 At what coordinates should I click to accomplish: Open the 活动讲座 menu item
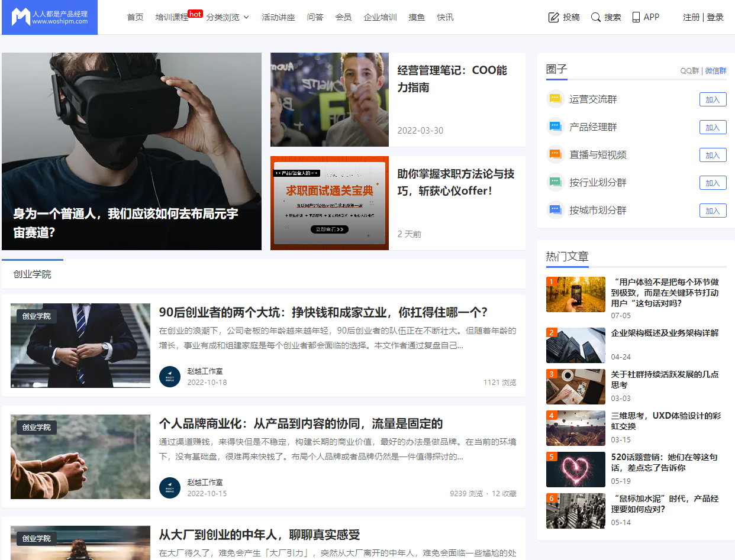tap(278, 17)
